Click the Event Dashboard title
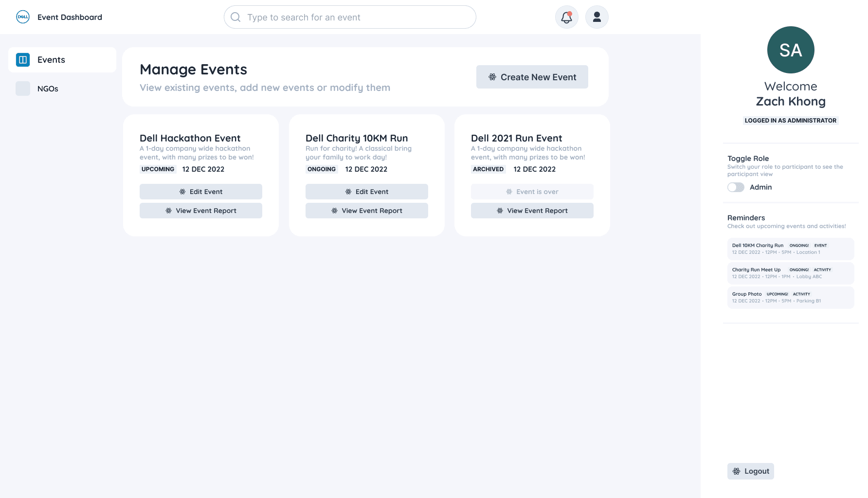This screenshot has width=868, height=498. pyautogui.click(x=70, y=17)
